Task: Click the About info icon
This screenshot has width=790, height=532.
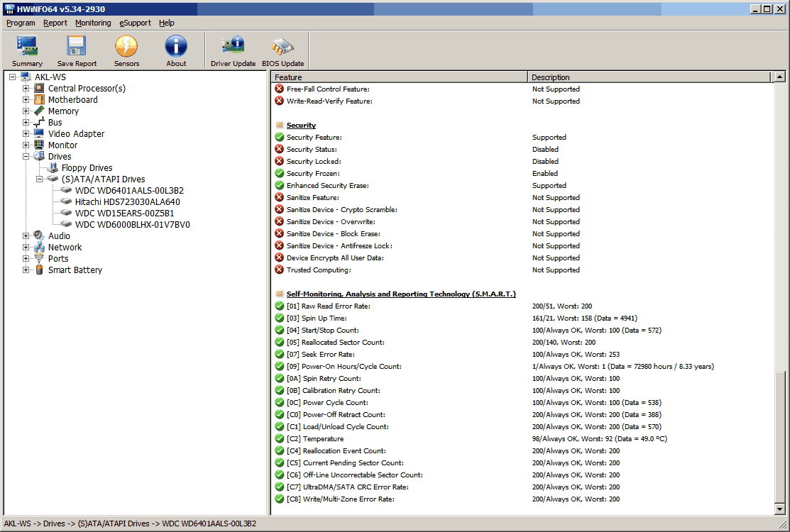Action: click(176, 46)
